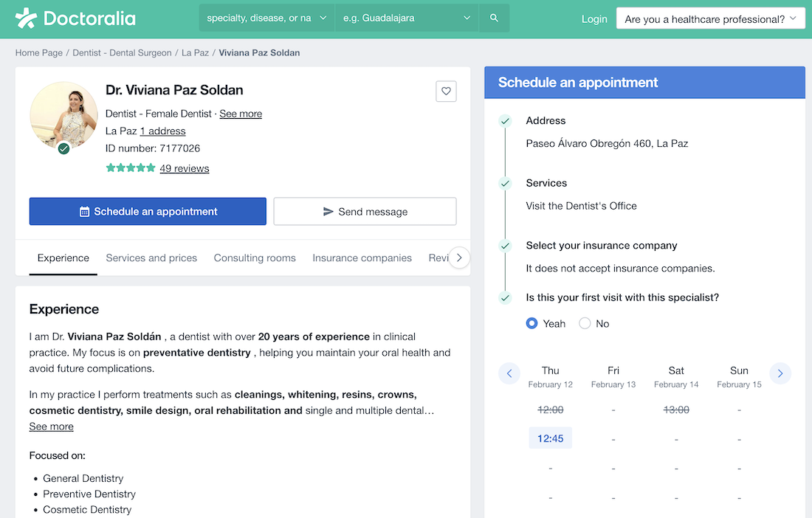Viewport: 812px width, 518px height.
Task: Open the 49 reviews link
Action: (x=185, y=168)
